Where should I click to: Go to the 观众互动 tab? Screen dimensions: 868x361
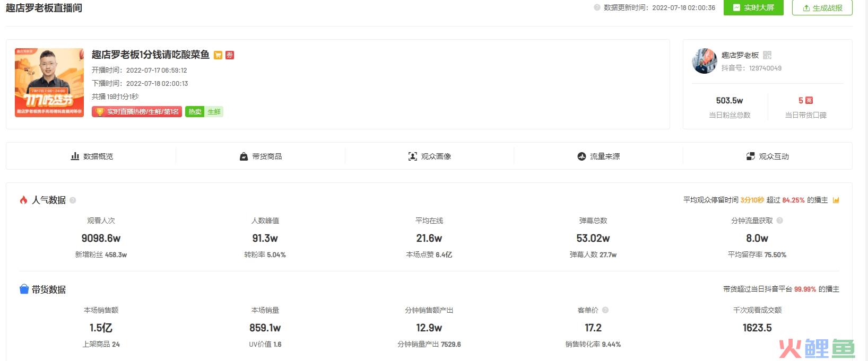(767, 156)
